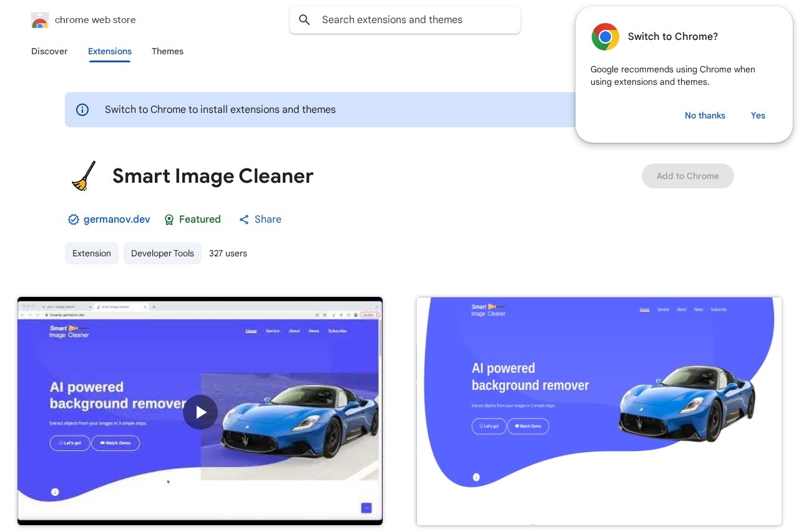Click the Featured ribbon badge icon

click(x=169, y=220)
